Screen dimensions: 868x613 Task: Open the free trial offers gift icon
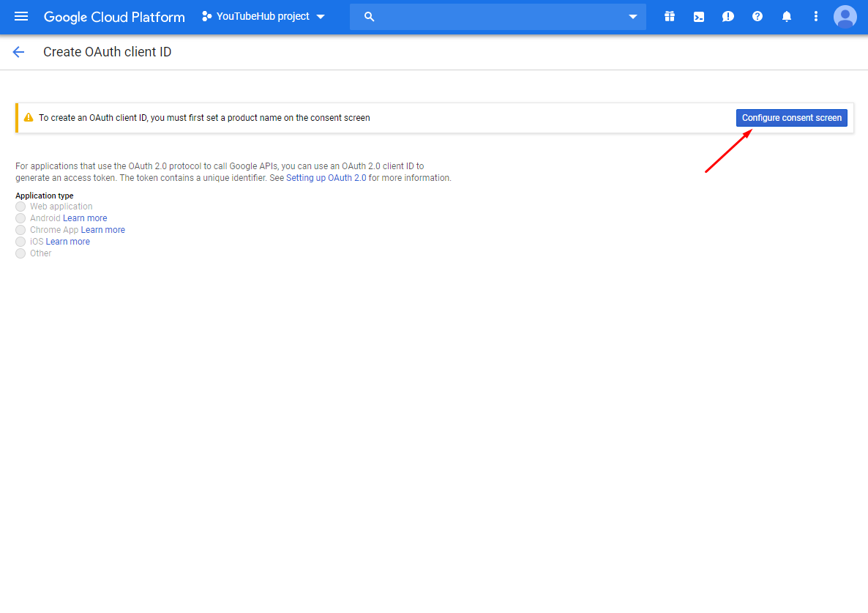(x=669, y=16)
